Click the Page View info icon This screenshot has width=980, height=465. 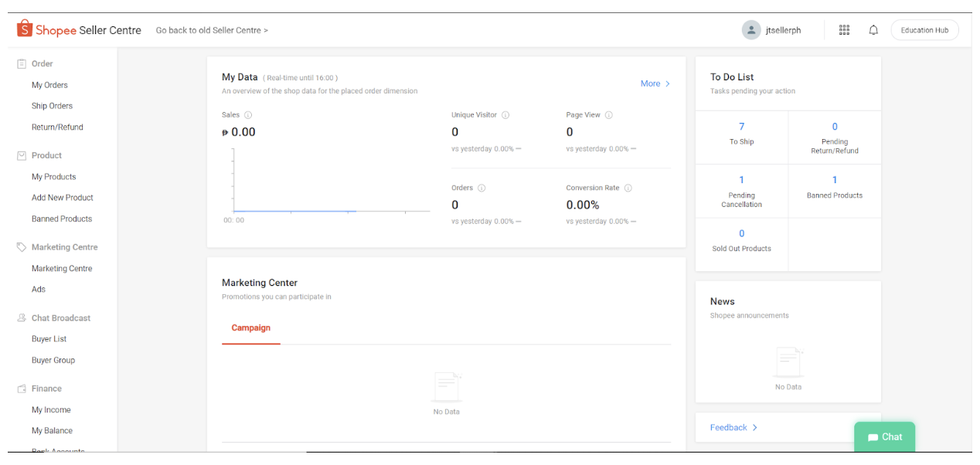click(x=608, y=115)
